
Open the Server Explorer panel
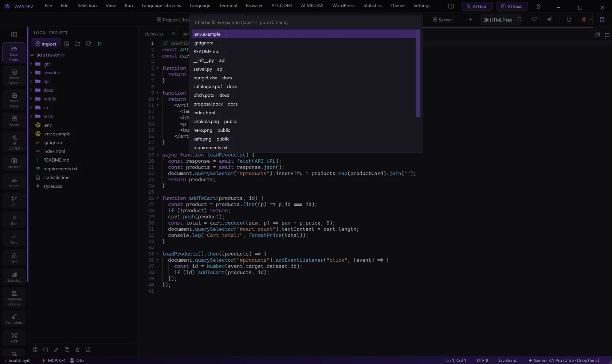[x=14, y=77]
